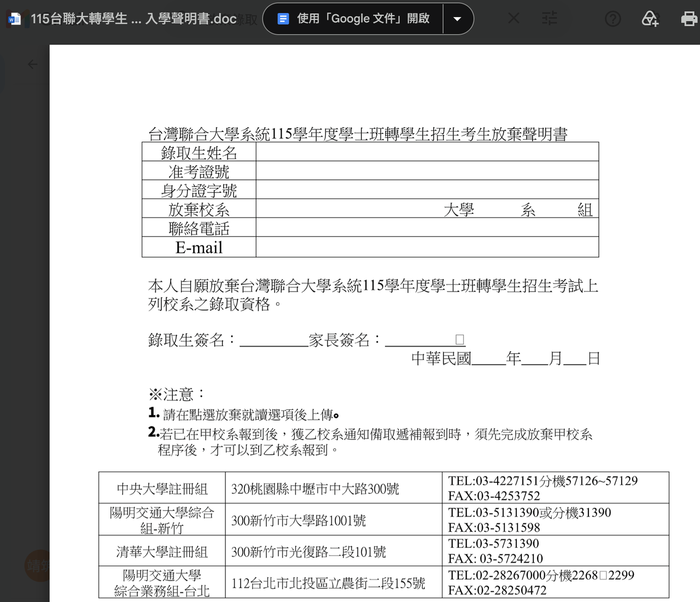Select the 錄取生姓名 label cell

(x=199, y=152)
